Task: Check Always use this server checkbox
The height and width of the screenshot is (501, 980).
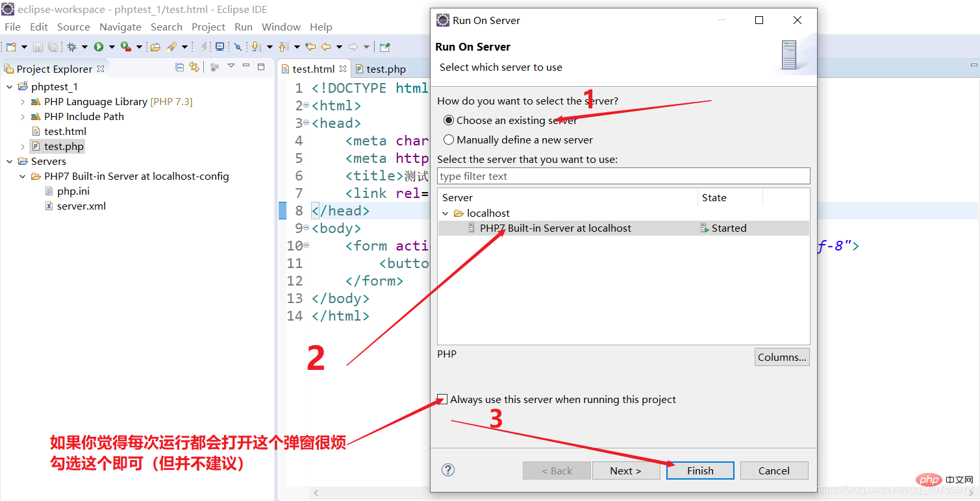Action: 443,399
